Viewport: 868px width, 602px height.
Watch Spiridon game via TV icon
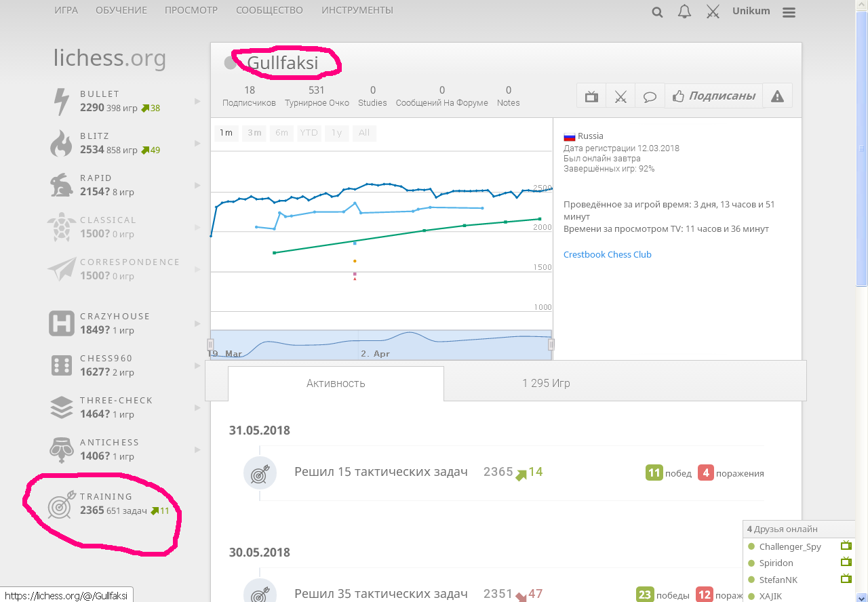(x=846, y=562)
